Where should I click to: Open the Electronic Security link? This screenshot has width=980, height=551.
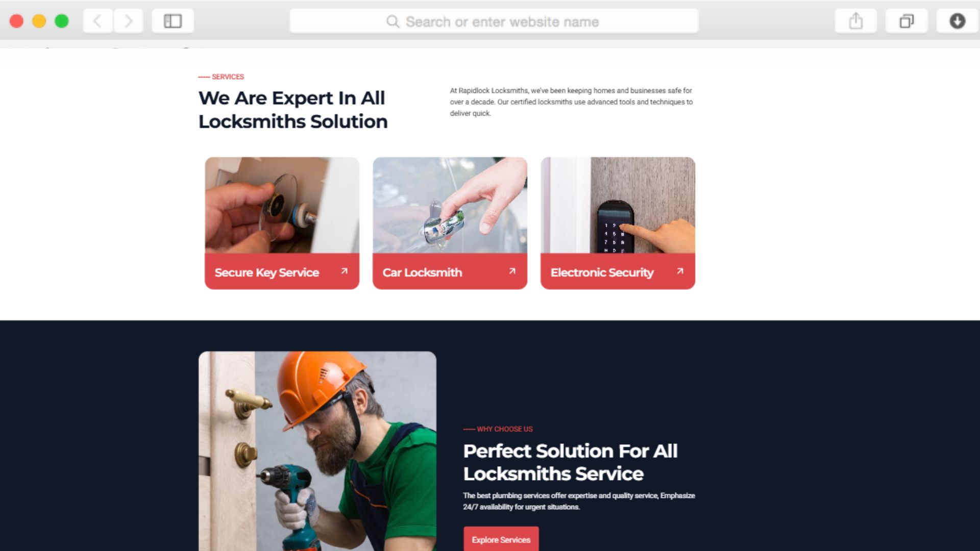tap(602, 272)
